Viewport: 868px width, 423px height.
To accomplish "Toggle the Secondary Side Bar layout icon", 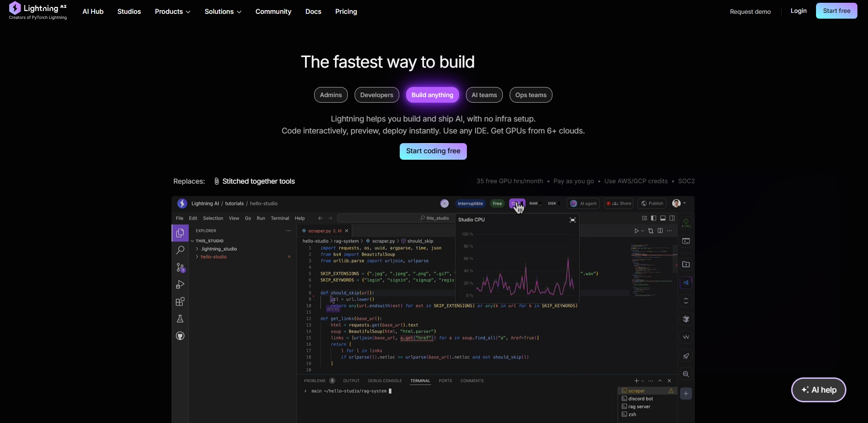I will [x=672, y=218].
